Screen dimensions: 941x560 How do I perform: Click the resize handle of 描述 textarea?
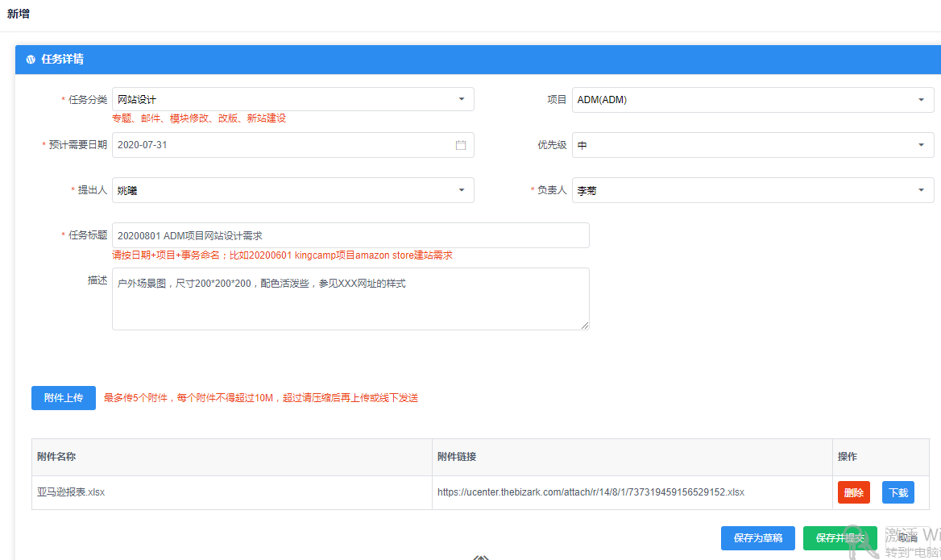coord(585,326)
